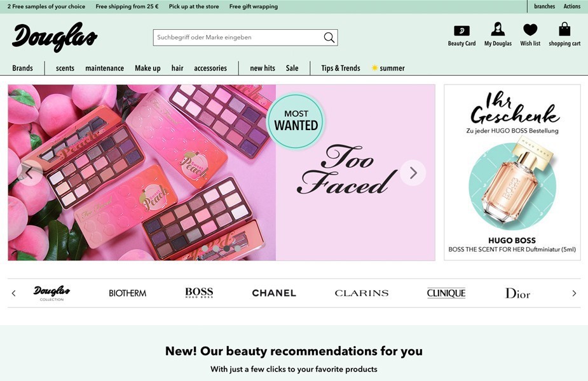Click the magnifying glass search icon

329,37
